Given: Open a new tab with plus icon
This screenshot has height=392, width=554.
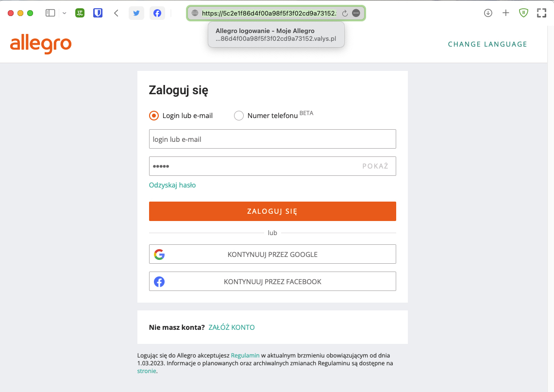Looking at the screenshot, I should pyautogui.click(x=505, y=13).
